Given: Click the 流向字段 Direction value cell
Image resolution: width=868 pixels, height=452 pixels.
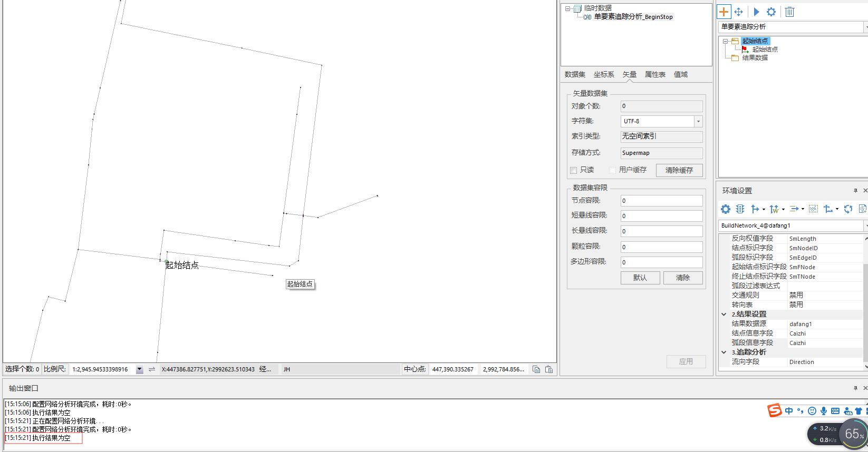Looking at the screenshot, I should point(824,362).
